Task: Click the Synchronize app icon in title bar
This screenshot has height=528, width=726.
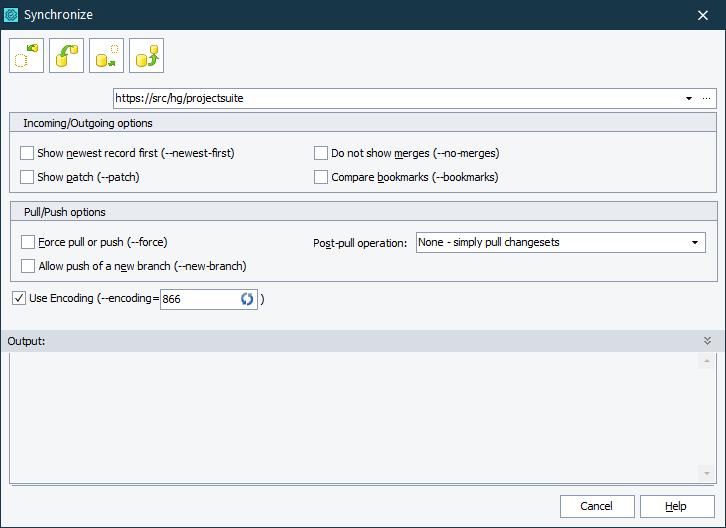Action: [x=12, y=14]
